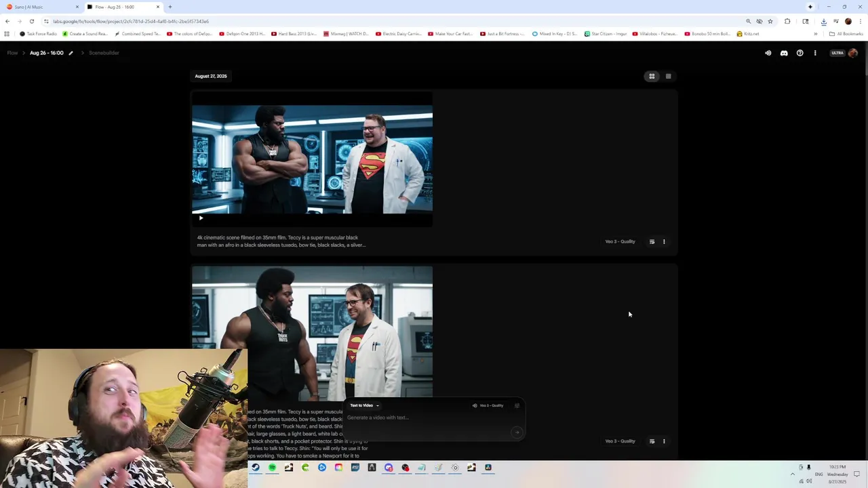Toggle the sound speaker icon in Flow header
This screenshot has height=488, width=868.
click(x=768, y=53)
